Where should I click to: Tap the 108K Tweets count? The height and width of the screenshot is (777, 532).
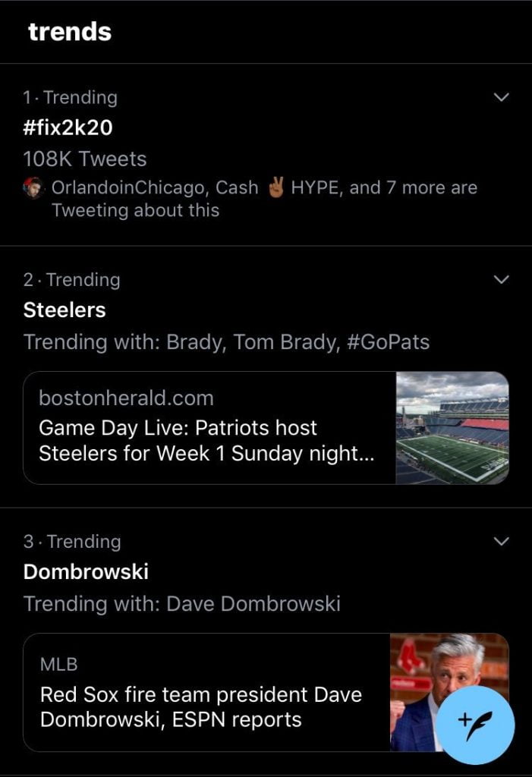85,159
